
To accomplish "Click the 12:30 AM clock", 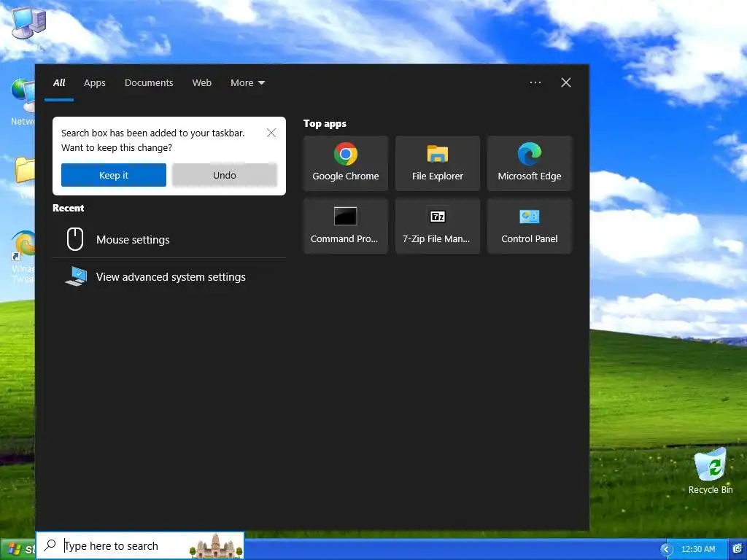I will tap(698, 549).
